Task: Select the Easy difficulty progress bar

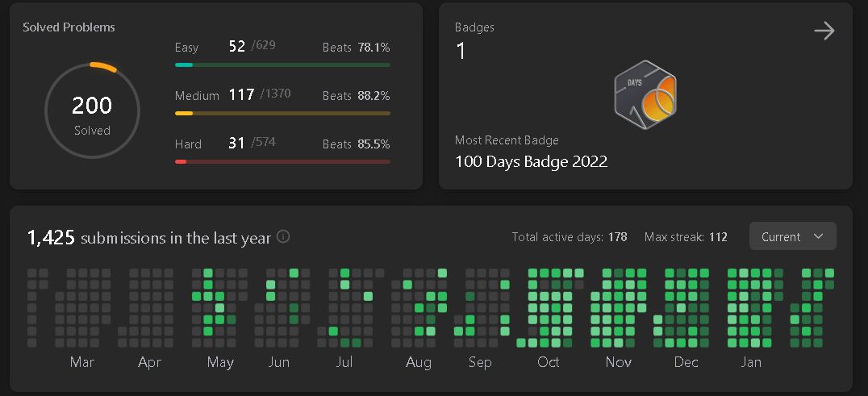Action: tap(282, 65)
